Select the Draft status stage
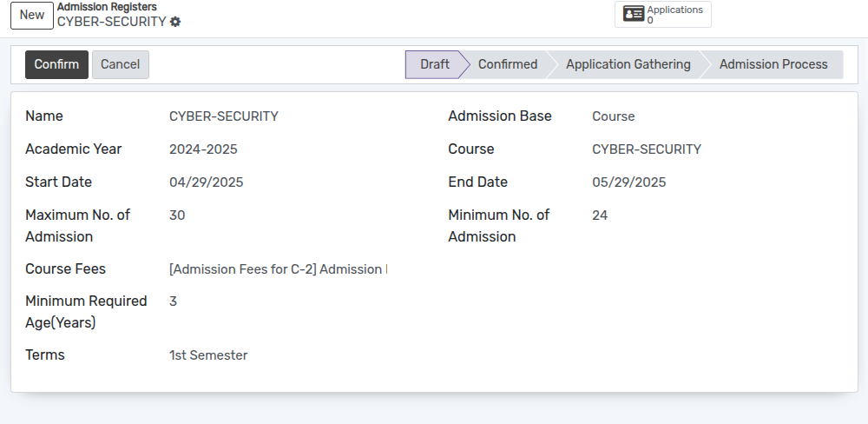The width and height of the screenshot is (868, 424). point(435,64)
